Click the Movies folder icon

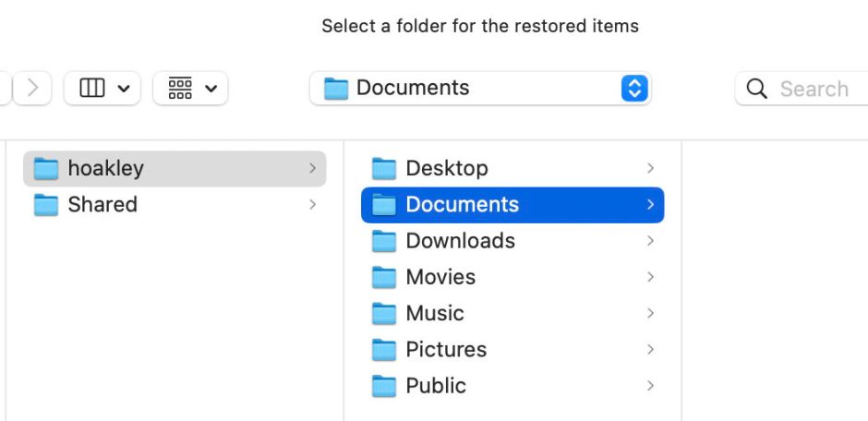point(383,277)
